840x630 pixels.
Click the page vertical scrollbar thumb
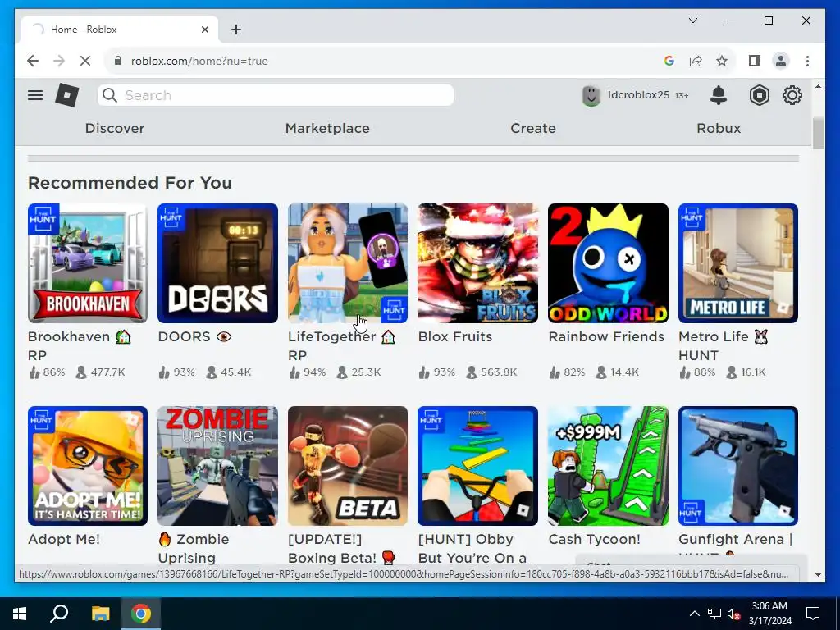point(818,134)
